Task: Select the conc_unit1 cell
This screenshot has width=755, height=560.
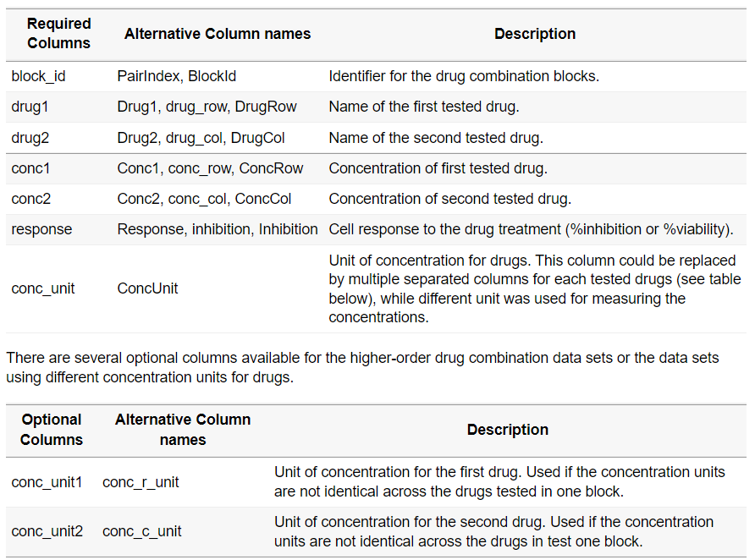Action: click(47, 482)
